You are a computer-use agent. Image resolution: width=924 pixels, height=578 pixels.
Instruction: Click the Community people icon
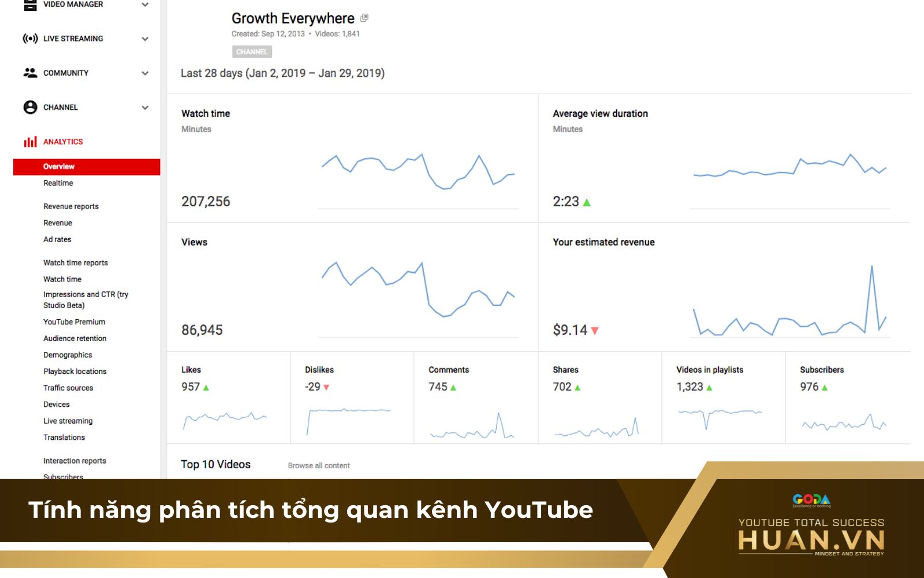coord(30,73)
